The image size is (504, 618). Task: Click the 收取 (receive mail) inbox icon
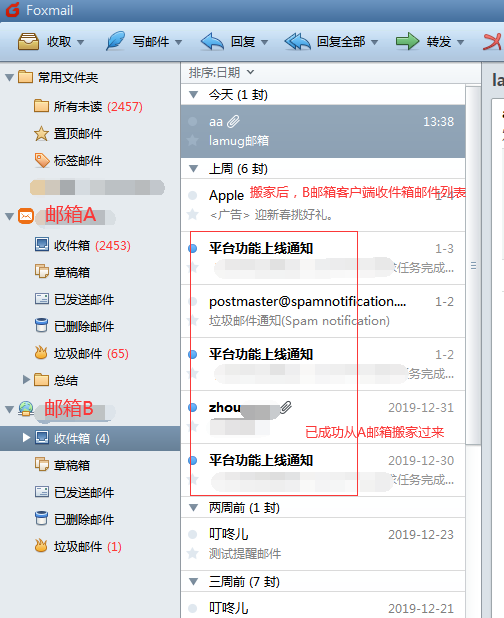[28, 41]
